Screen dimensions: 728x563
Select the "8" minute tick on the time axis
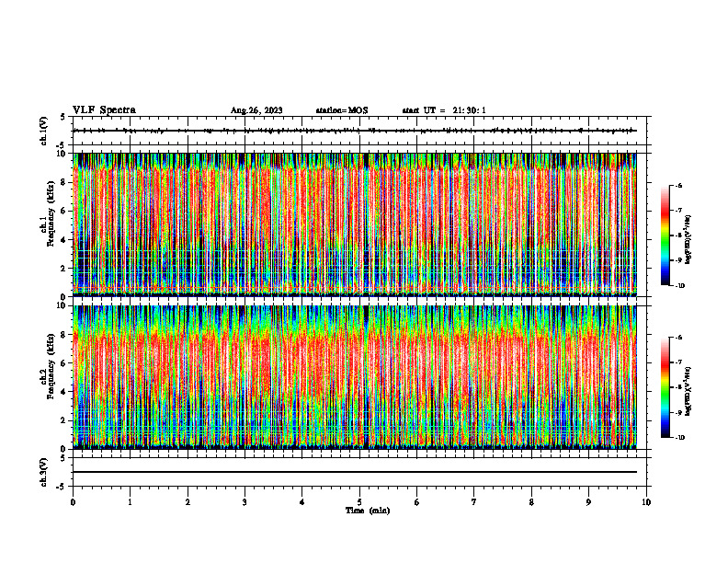(x=531, y=502)
